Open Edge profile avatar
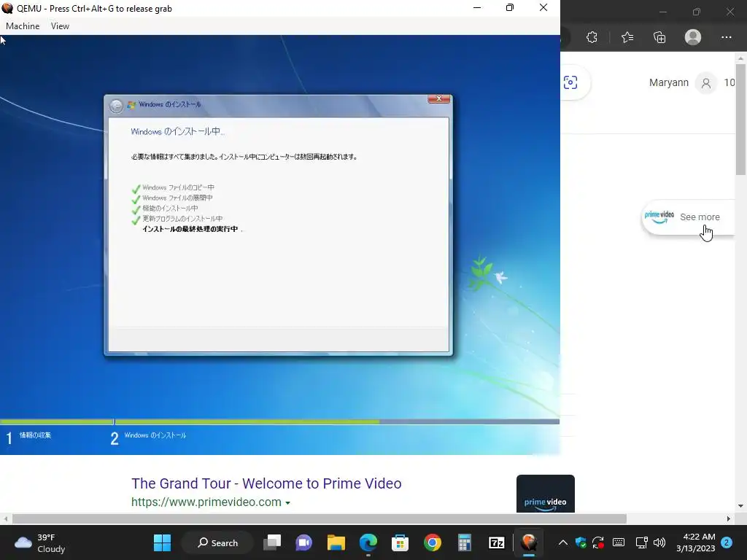 (693, 37)
